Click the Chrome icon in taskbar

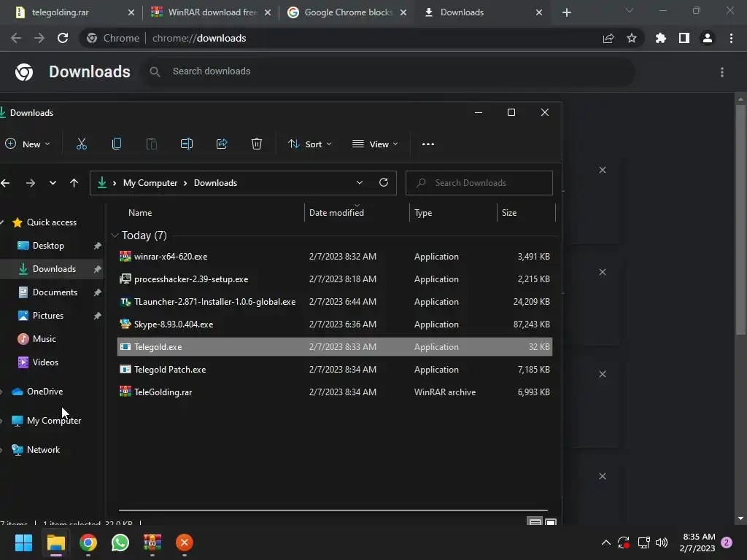click(x=88, y=542)
